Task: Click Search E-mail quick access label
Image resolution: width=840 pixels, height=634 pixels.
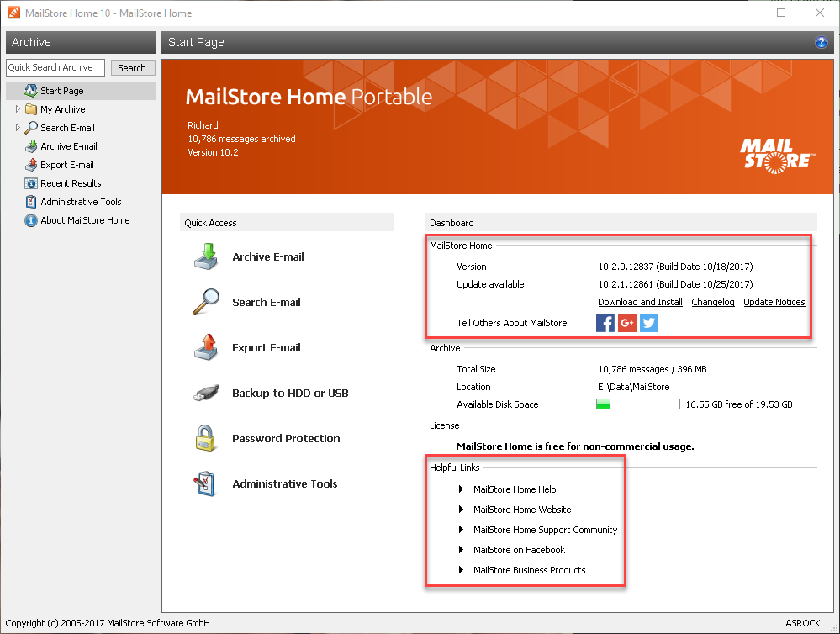Action: coord(267,302)
